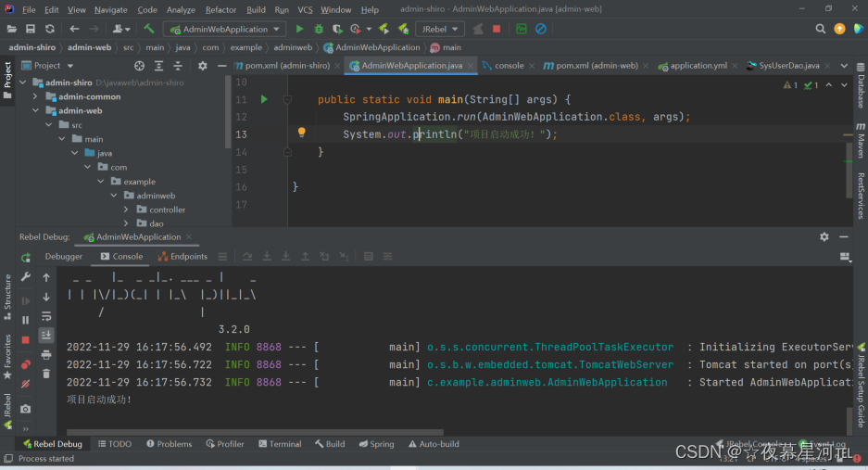Stop the running application with red square
This screenshot has width=868, height=470.
(497, 29)
